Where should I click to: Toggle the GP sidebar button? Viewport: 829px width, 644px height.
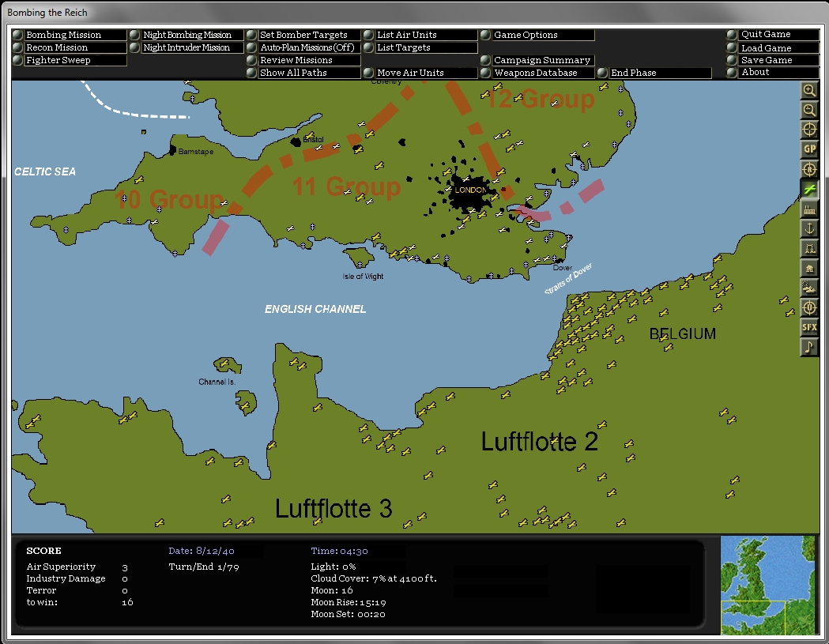[x=809, y=149]
